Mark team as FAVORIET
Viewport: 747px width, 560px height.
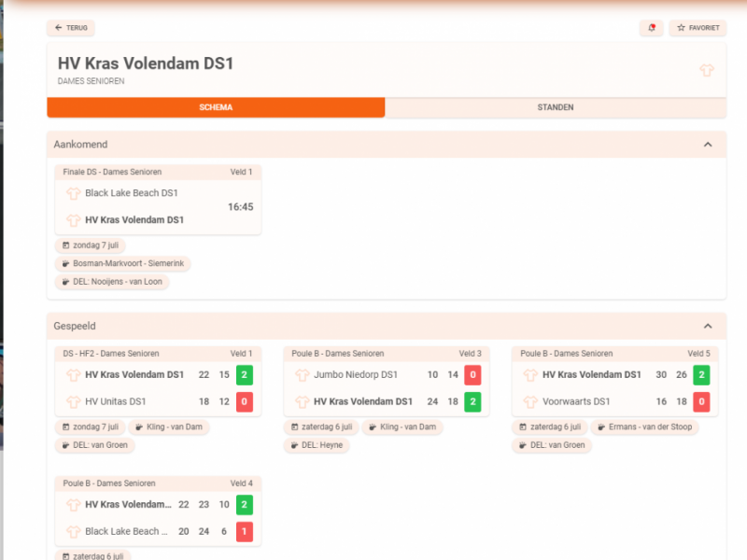tap(698, 28)
